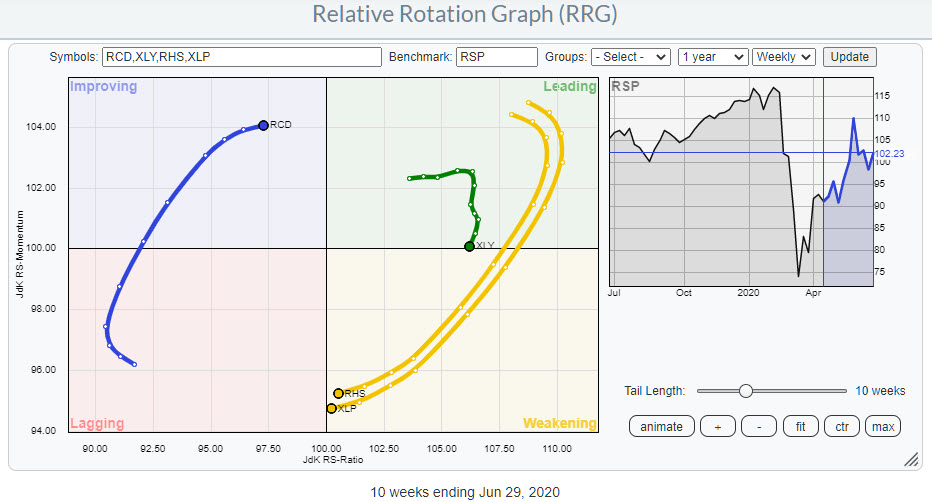932x502 pixels.
Task: Click the XLY green data point
Action: [469, 246]
